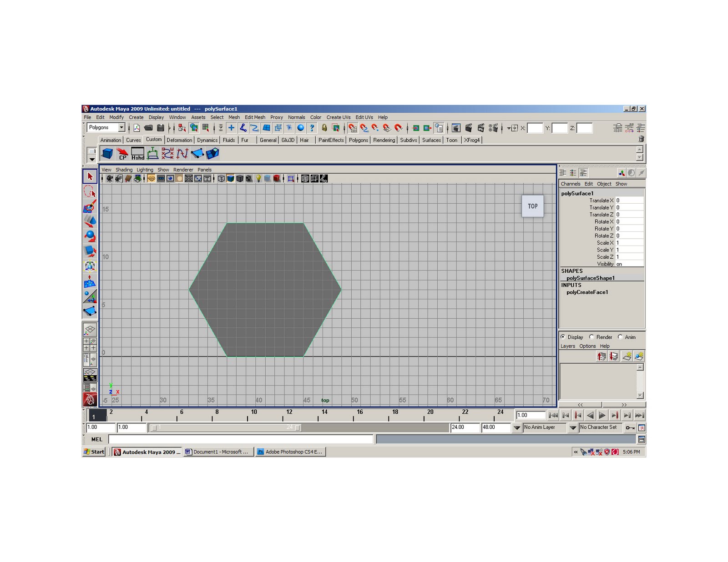Pick the Move tool
This screenshot has height=562, width=728.
tap(90, 221)
